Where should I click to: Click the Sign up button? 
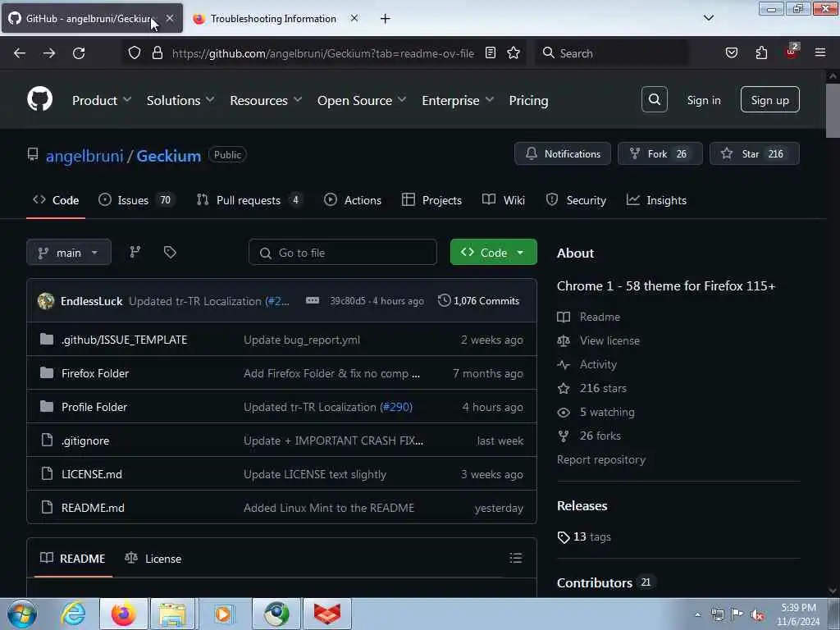point(769,99)
